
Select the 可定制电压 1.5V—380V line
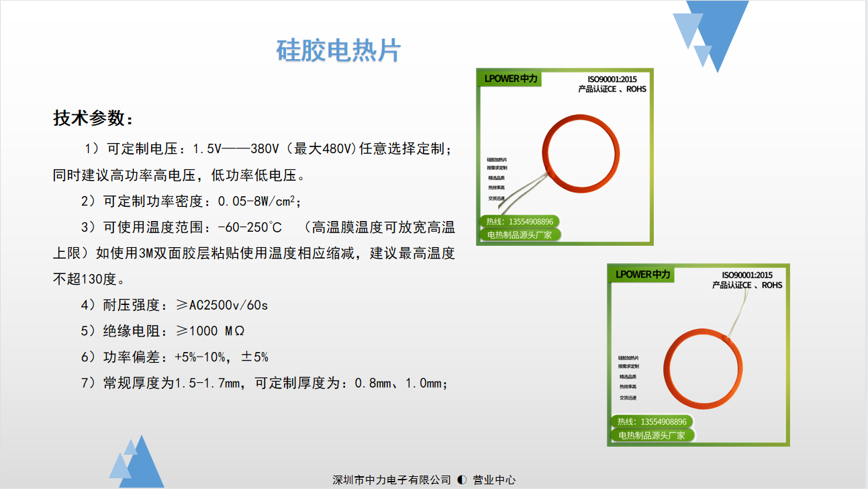click(x=268, y=149)
